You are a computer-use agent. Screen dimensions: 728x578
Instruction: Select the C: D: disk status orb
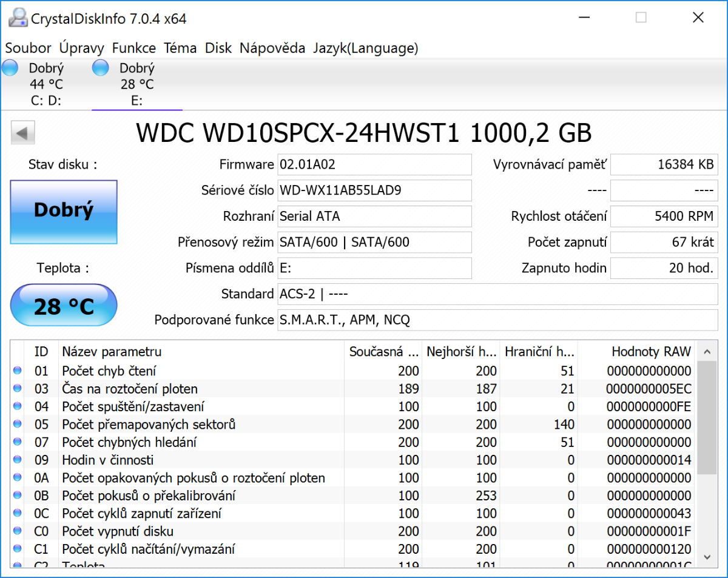[x=10, y=68]
